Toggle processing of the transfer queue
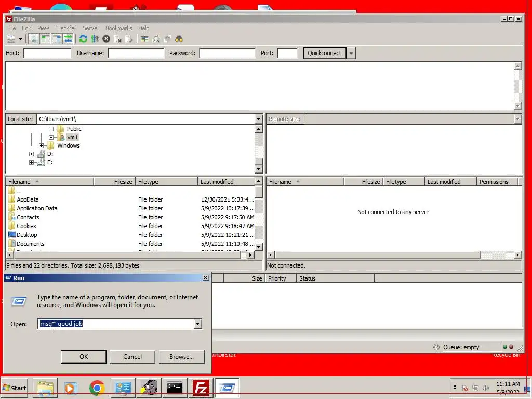Image resolution: width=532 pixels, height=399 pixels. click(x=95, y=39)
